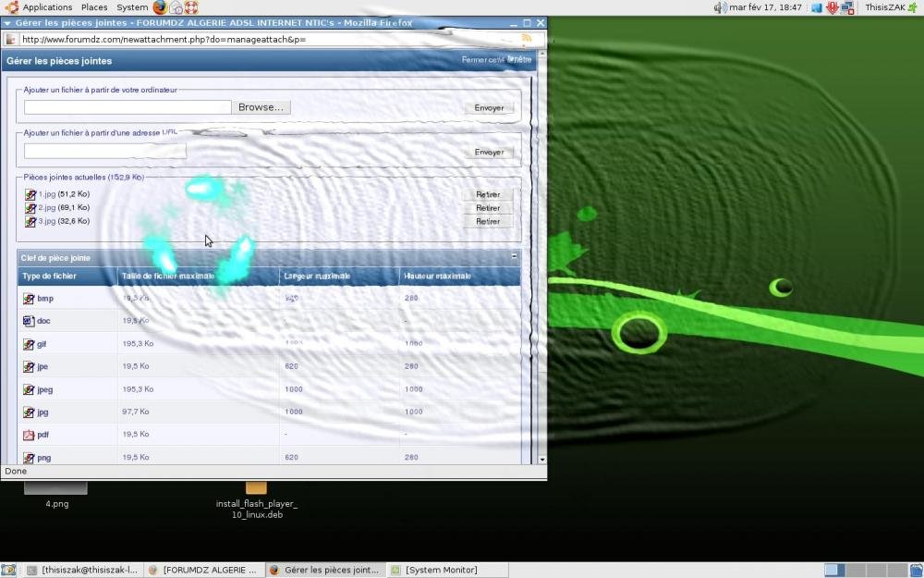
Task: Click Envoyer button for URL upload
Action: pyautogui.click(x=489, y=152)
